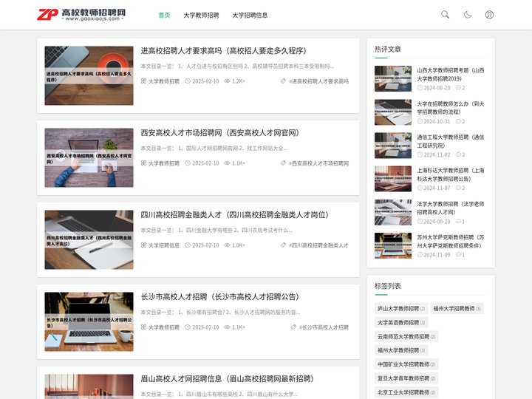532x399 pixels.
Task: Click tag #进高校招聘人才要求高吗
Action: click(x=319, y=81)
